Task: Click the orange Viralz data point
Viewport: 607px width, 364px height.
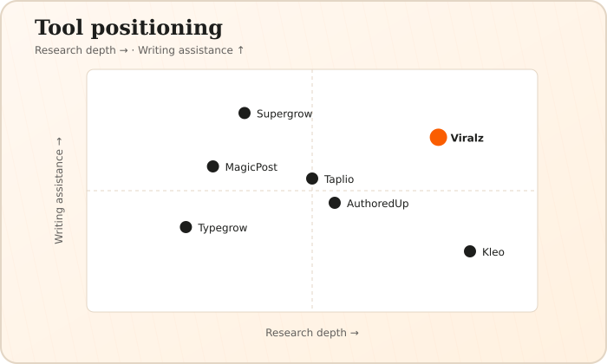Action: [438, 137]
